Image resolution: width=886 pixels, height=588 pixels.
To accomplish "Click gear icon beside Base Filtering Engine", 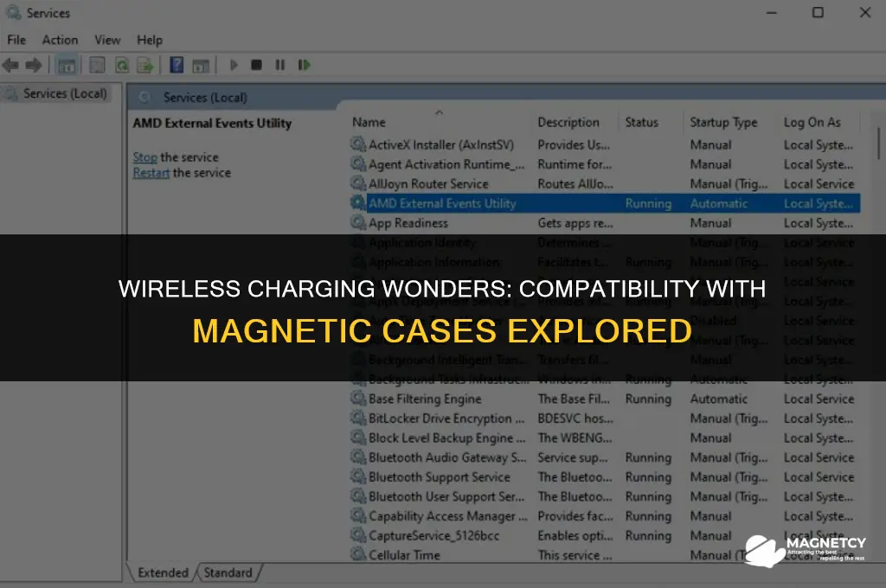I will [357, 399].
